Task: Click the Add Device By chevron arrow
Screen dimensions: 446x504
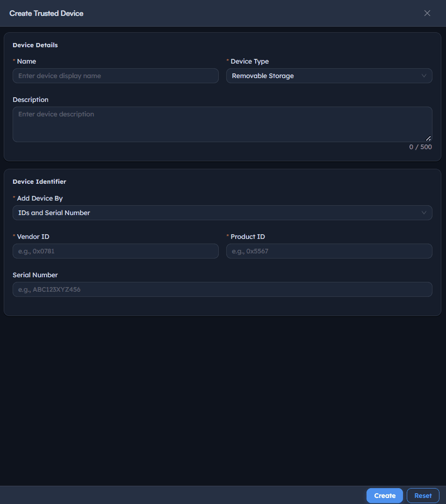Action: 424,213
